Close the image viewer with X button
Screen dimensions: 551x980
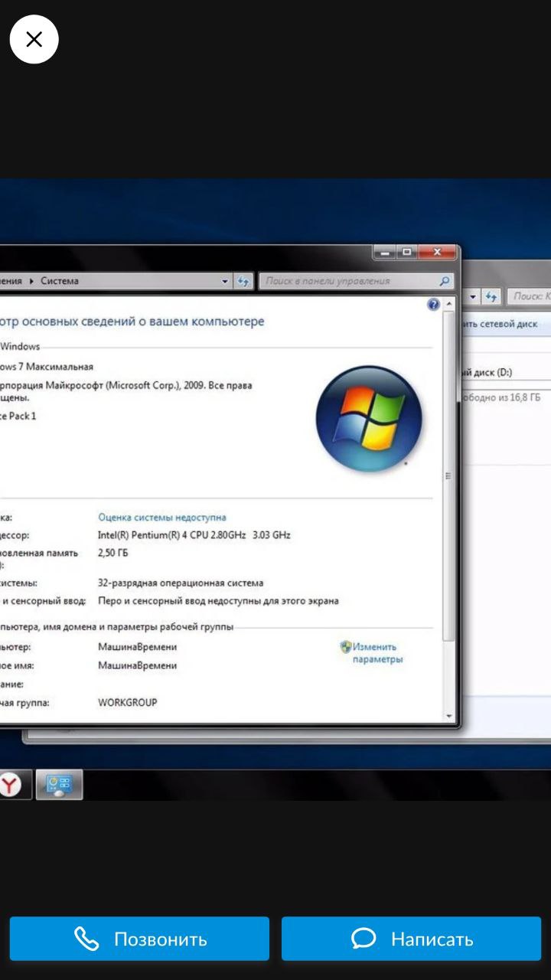(34, 39)
